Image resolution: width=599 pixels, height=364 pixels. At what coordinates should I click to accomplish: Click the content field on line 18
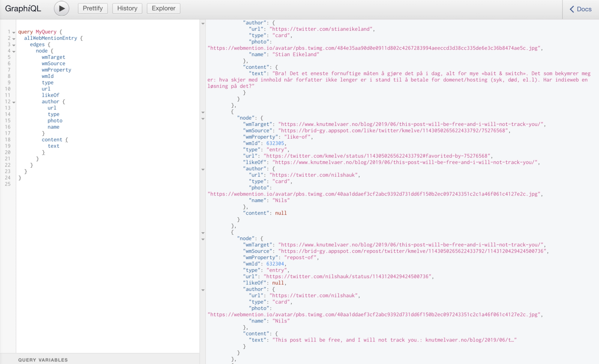coord(53,139)
